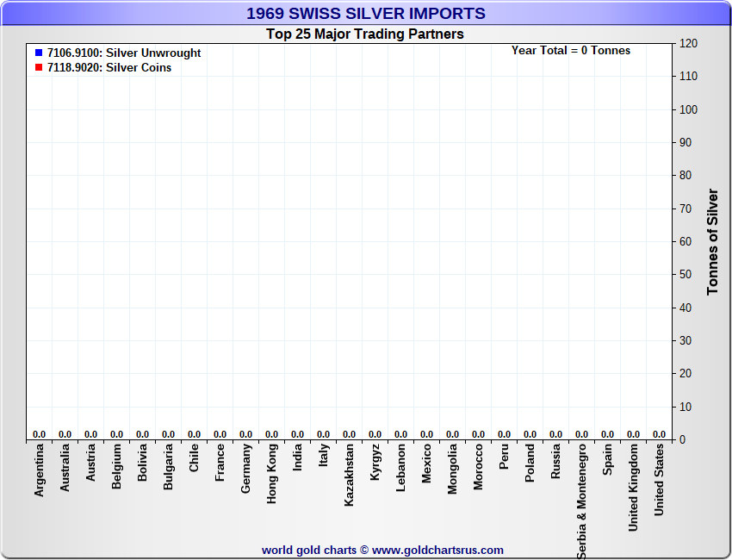Click the 60 tick on y-axis
The image size is (732, 560).
[687, 241]
